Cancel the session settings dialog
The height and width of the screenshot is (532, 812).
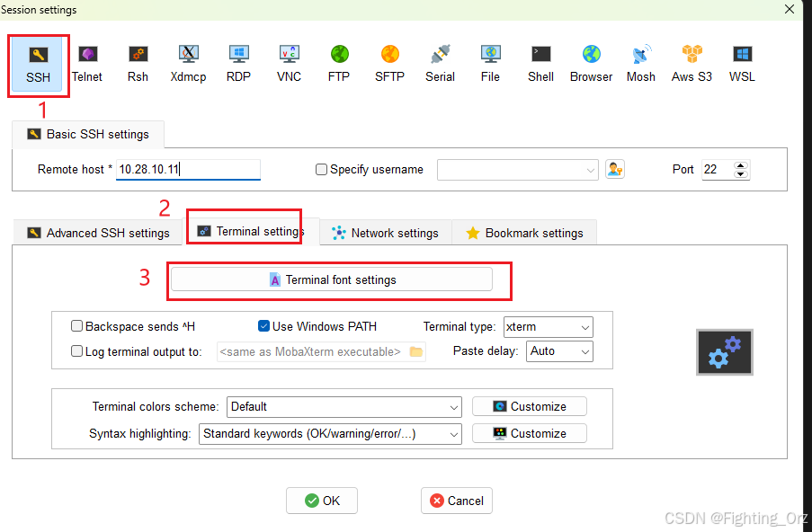(456, 501)
